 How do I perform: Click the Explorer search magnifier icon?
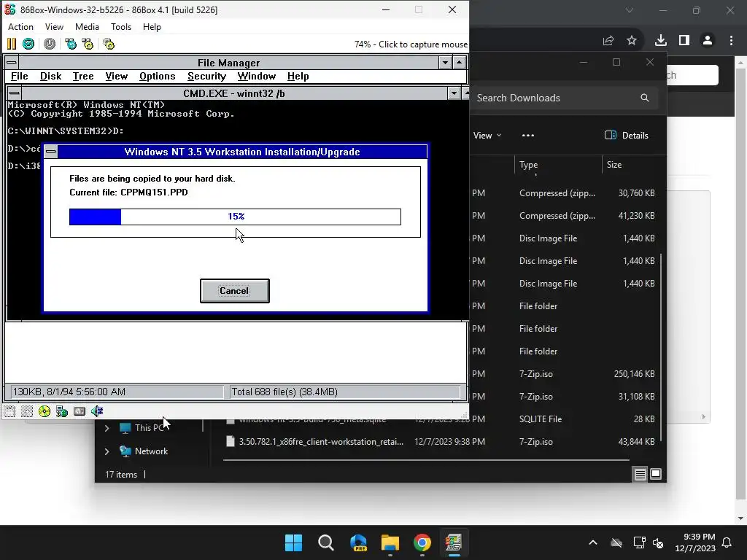coord(645,98)
